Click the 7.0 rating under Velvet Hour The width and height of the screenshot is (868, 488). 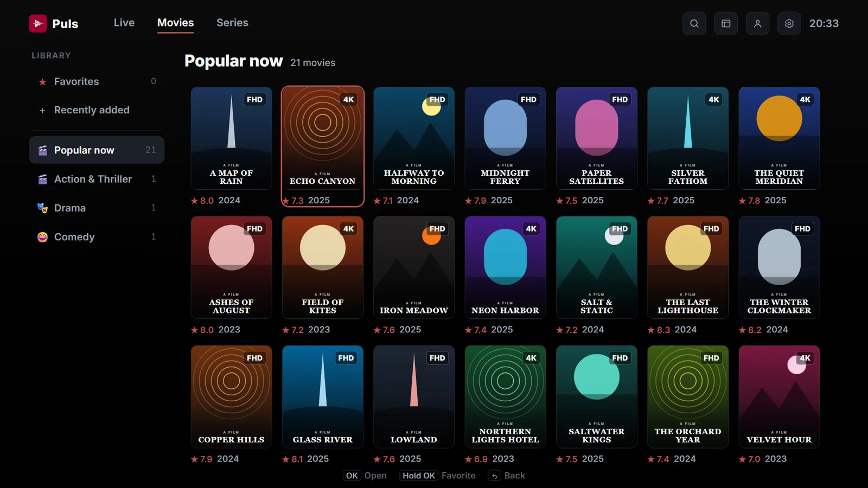750,459
